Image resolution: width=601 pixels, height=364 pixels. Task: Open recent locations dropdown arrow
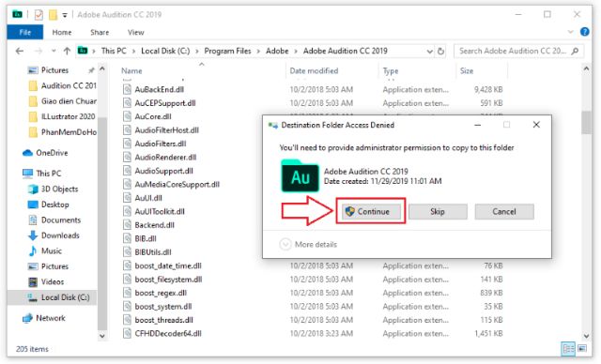point(54,51)
